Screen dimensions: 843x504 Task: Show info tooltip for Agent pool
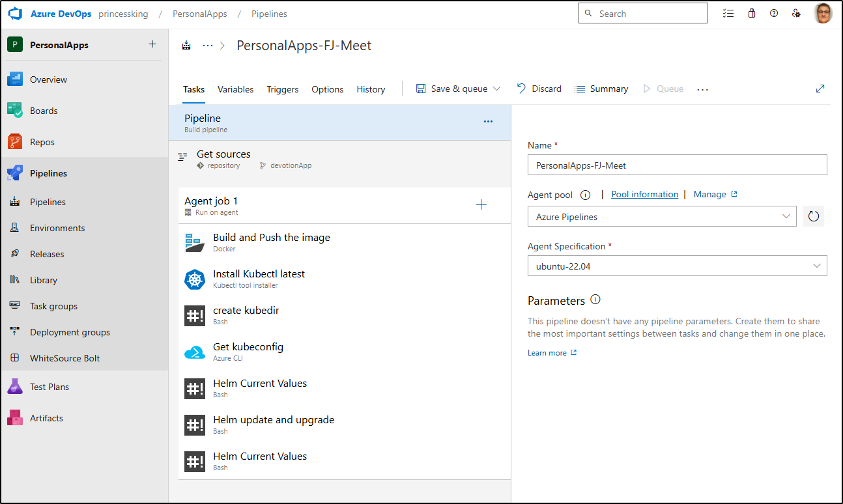(585, 194)
